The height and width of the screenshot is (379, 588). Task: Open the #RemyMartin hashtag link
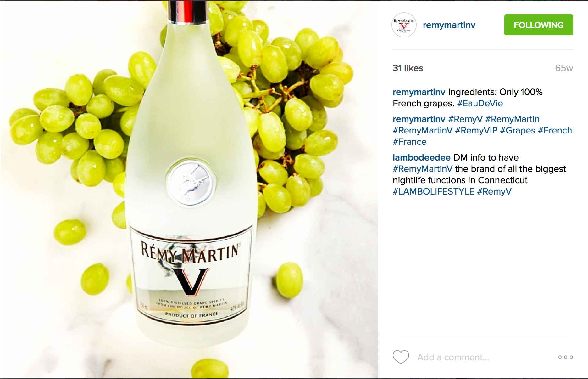[x=512, y=119]
